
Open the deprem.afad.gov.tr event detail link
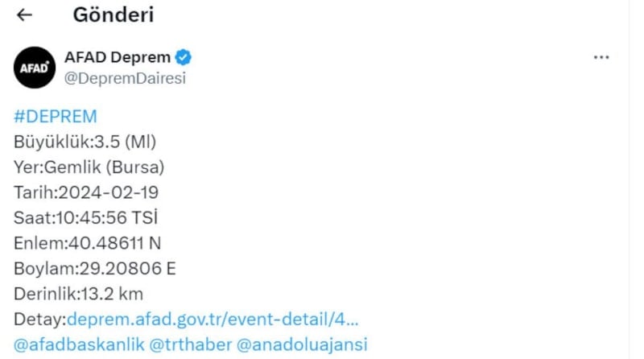[x=213, y=319]
